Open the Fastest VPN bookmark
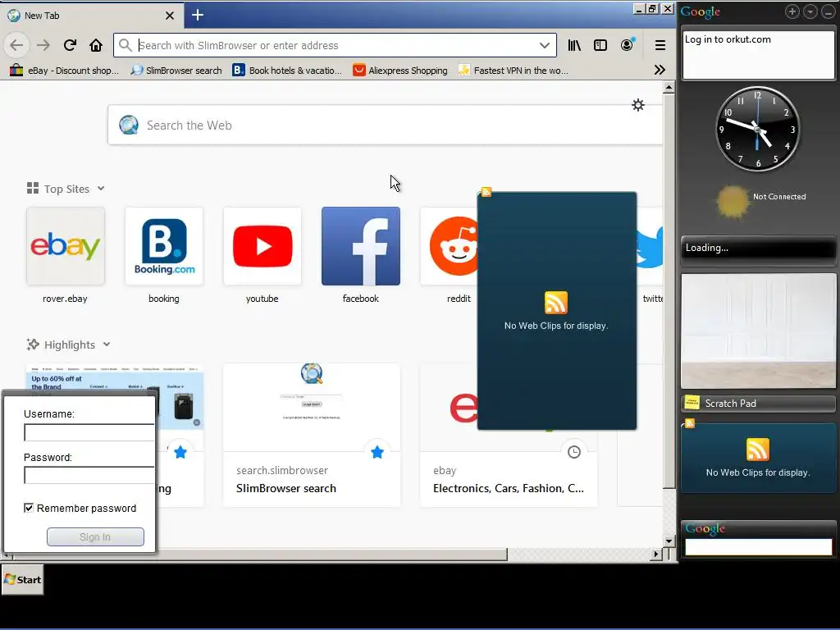Viewport: 840px width, 630px height. 514,71
